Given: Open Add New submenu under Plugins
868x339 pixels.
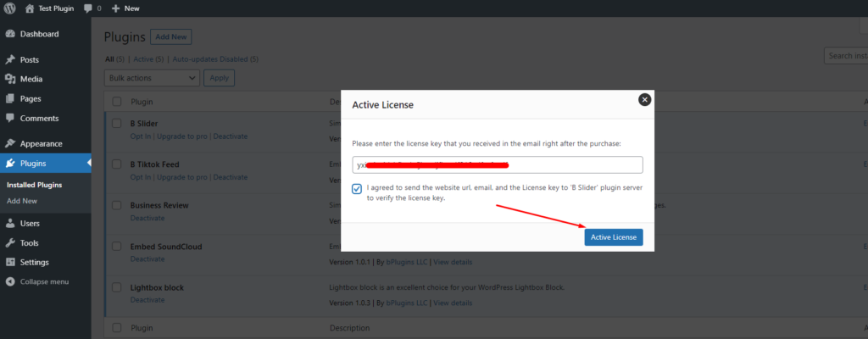Looking at the screenshot, I should (x=22, y=201).
